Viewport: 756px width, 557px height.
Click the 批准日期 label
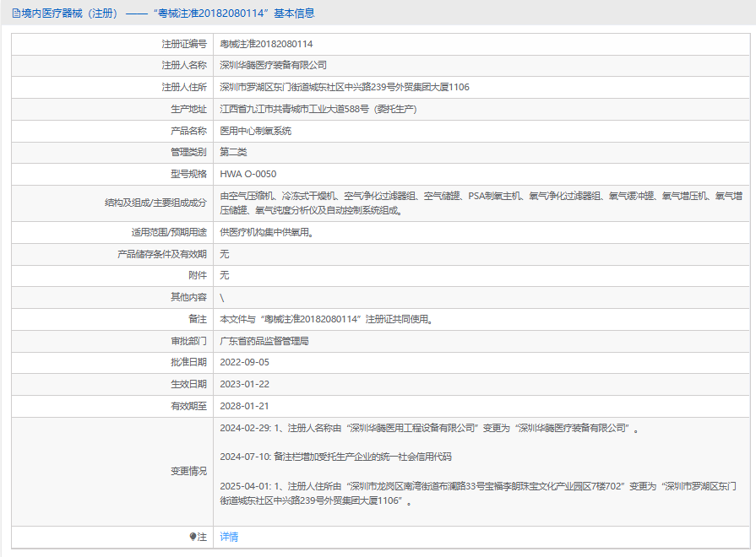(188, 362)
